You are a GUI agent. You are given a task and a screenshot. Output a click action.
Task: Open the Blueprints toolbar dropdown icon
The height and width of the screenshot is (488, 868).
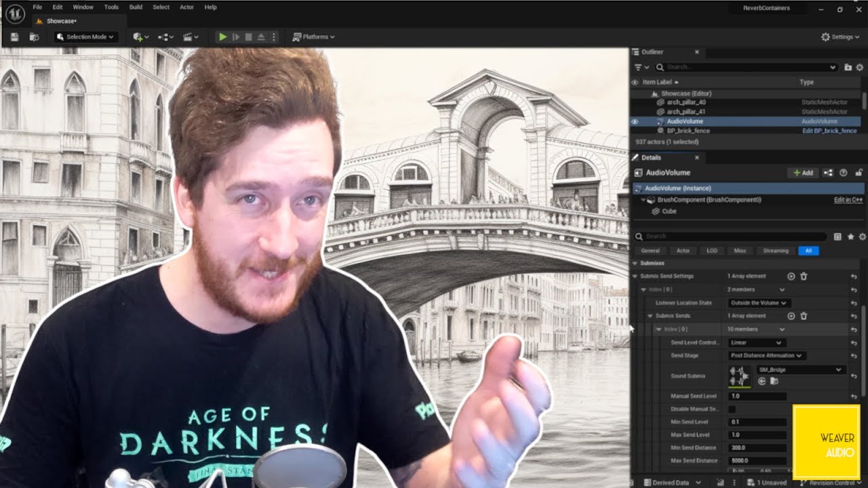(x=165, y=37)
